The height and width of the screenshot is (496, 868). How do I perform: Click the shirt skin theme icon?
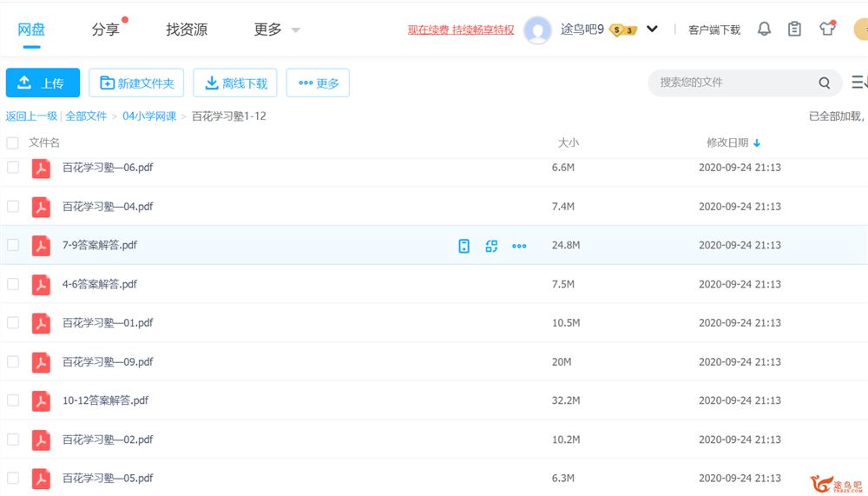pos(826,29)
